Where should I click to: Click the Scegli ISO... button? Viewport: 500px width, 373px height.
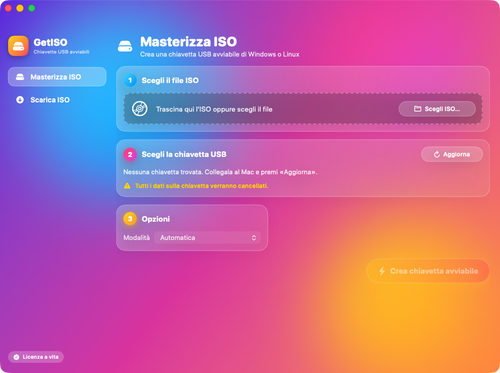[x=437, y=109]
